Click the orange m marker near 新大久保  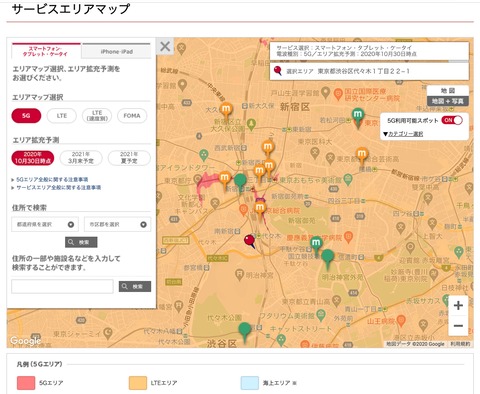[226, 110]
